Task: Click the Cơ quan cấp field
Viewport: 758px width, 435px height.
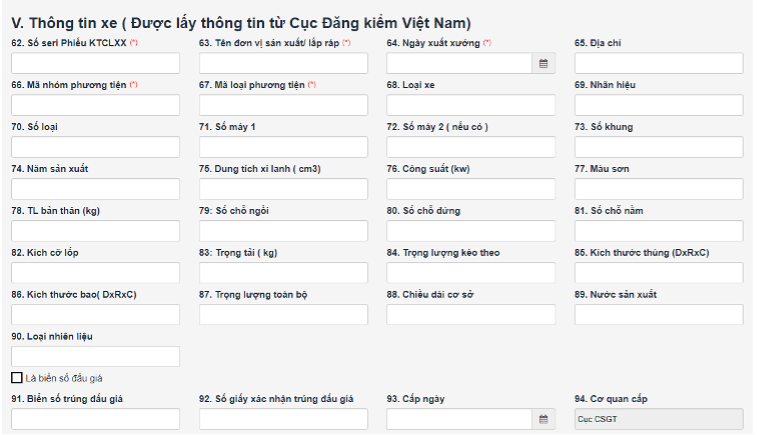Action: point(658,419)
